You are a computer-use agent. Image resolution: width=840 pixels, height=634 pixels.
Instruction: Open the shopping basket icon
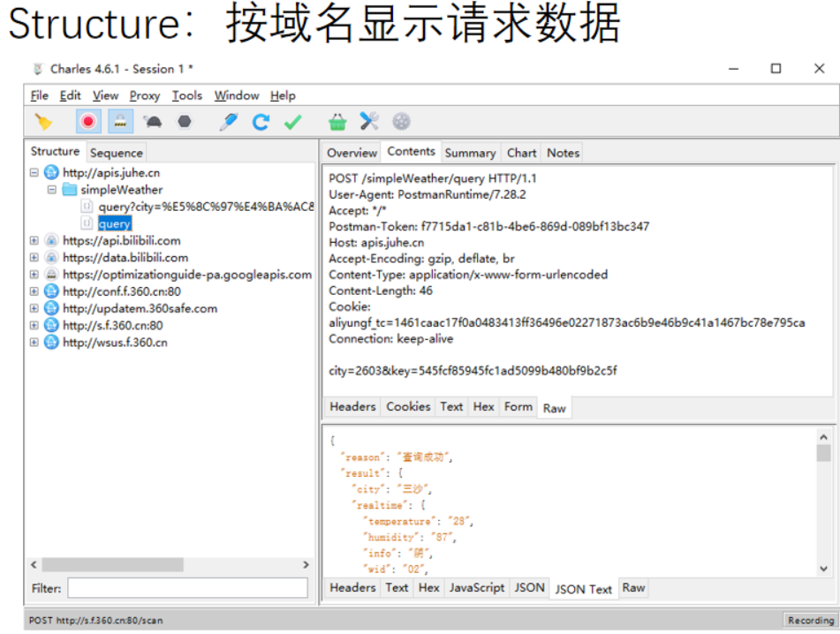pyautogui.click(x=337, y=122)
